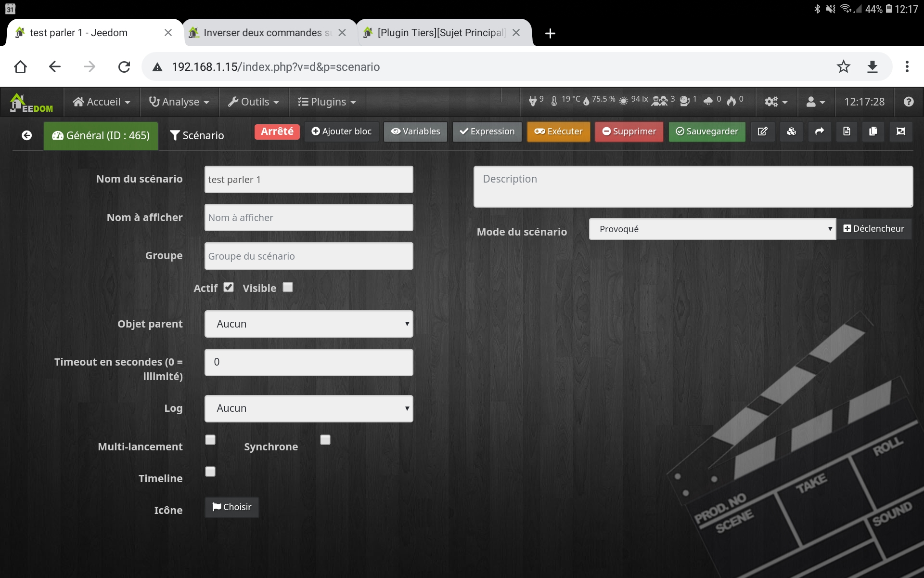
Task: Click the duplicate scenario copy icon
Action: point(873,131)
